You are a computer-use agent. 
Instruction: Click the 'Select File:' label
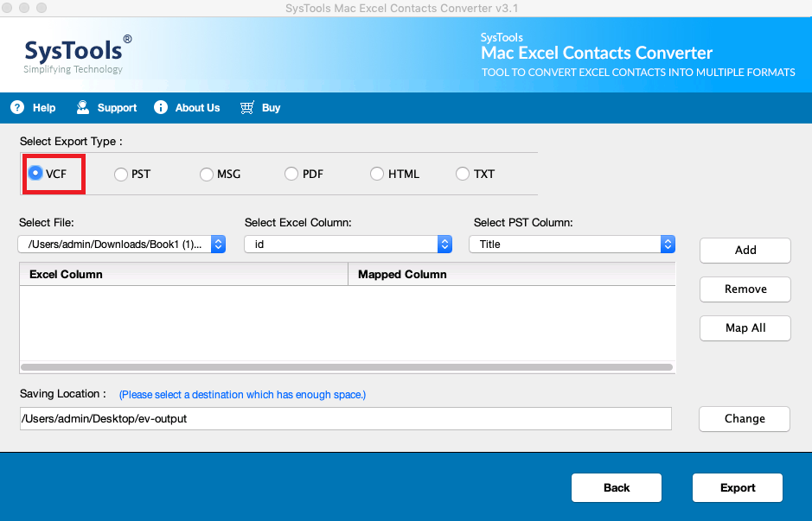pyautogui.click(x=47, y=222)
